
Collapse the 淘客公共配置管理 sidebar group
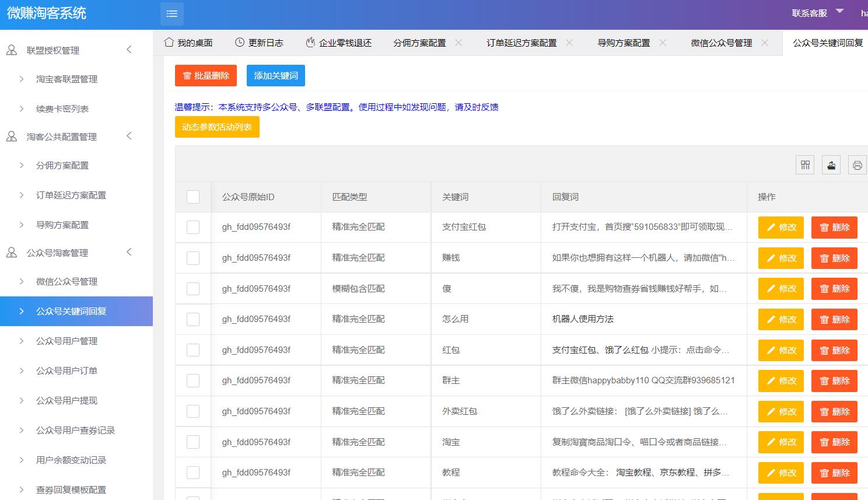pyautogui.click(x=129, y=136)
